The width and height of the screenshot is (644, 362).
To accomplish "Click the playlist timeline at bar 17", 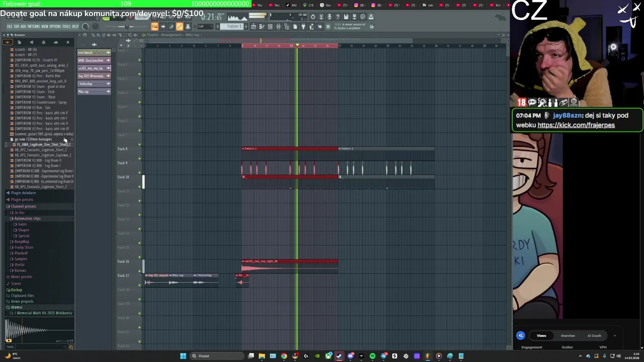I will (340, 46).
